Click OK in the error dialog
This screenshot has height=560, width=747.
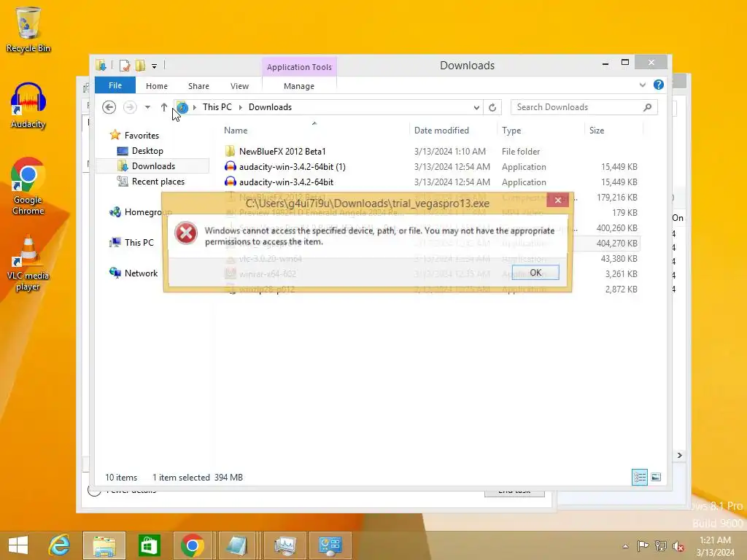point(535,273)
